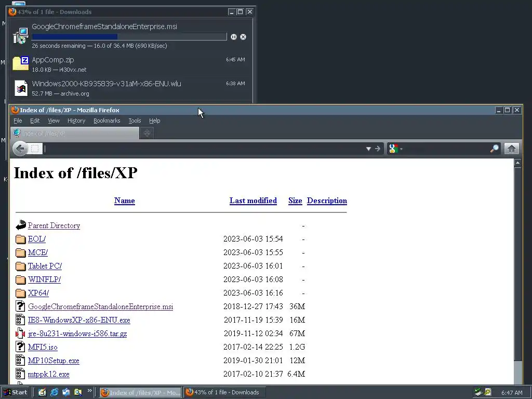
Task: Expand the quick launch overflow chevron
Action: [x=89, y=391]
